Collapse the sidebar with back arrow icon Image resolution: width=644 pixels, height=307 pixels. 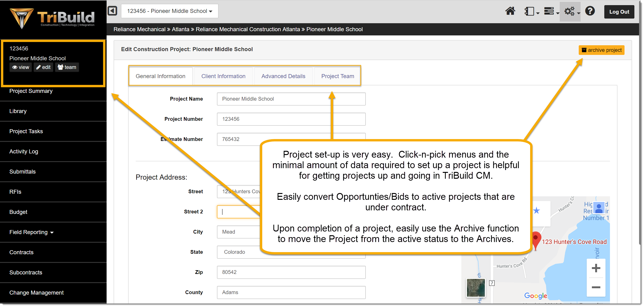click(112, 11)
